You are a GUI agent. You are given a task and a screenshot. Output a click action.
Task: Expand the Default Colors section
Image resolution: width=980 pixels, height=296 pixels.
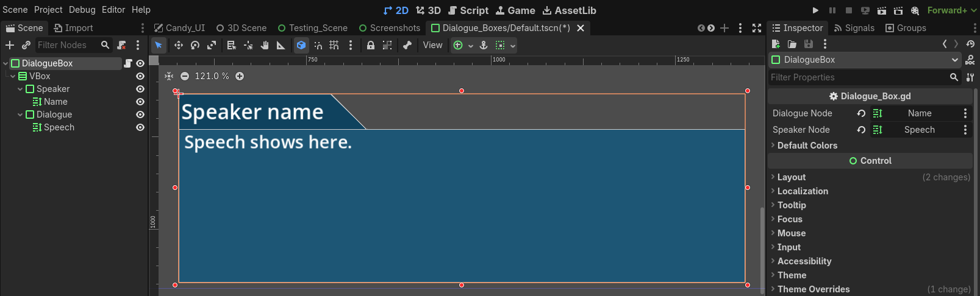tap(807, 146)
